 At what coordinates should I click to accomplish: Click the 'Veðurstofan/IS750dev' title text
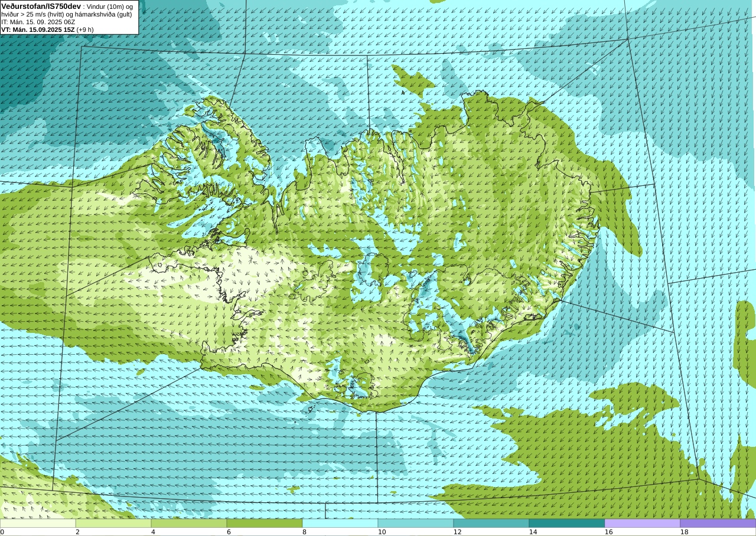point(41,6)
